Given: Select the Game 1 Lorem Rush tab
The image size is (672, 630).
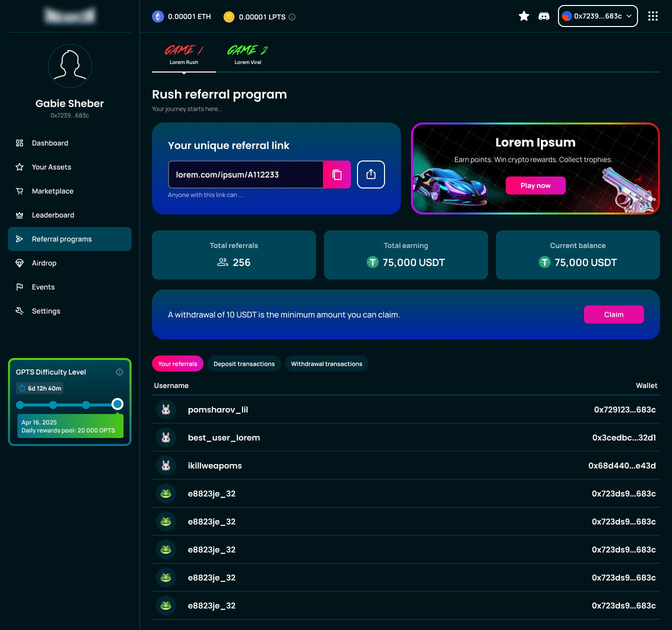Looking at the screenshot, I should [x=184, y=54].
